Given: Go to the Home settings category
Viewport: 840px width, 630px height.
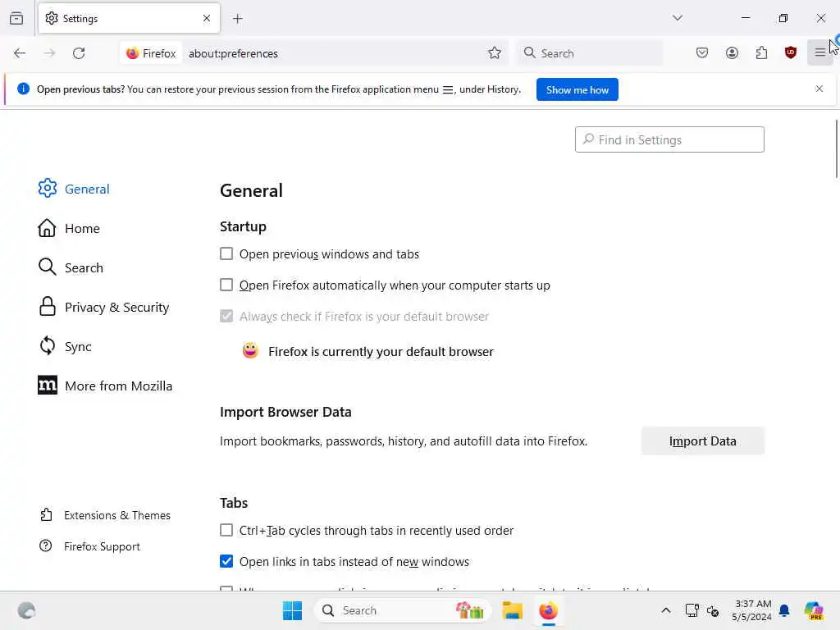Looking at the screenshot, I should [x=82, y=228].
